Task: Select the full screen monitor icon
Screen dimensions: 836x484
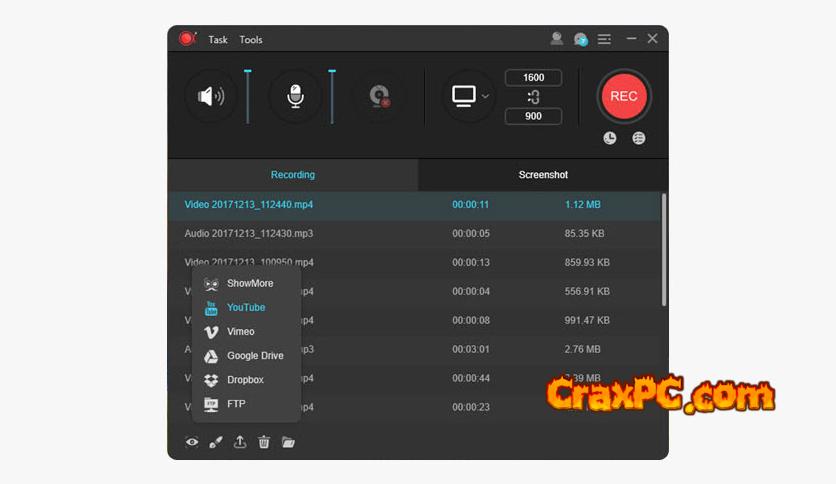Action: [x=464, y=96]
